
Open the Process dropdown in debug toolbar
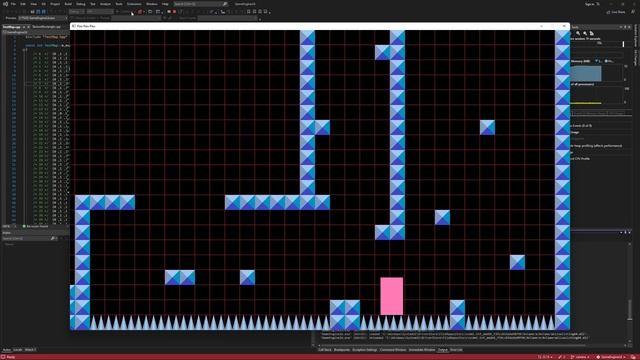[42, 18]
